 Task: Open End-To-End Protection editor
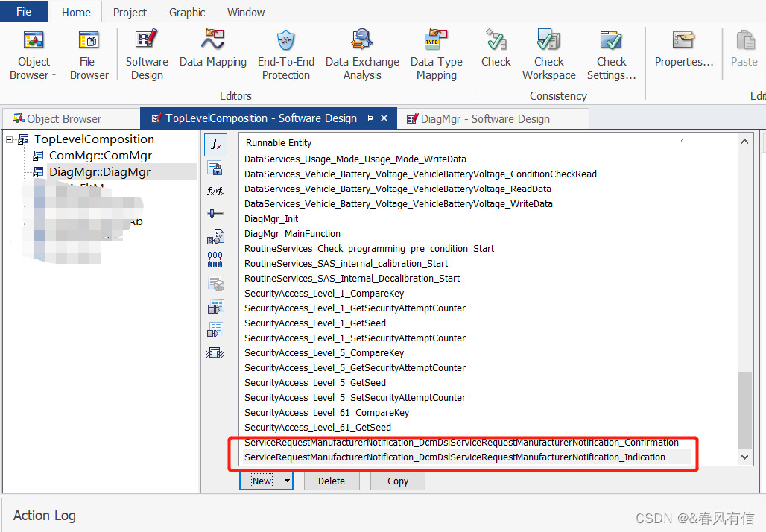click(x=286, y=54)
